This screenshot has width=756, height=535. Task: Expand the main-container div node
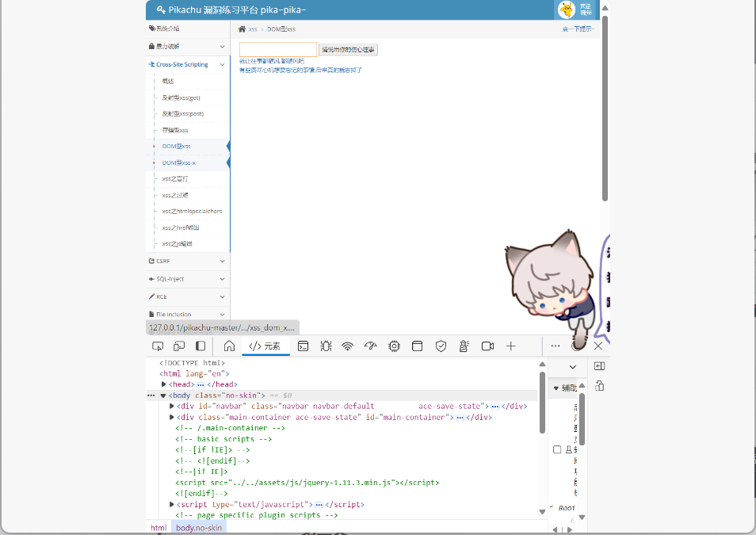(172, 417)
